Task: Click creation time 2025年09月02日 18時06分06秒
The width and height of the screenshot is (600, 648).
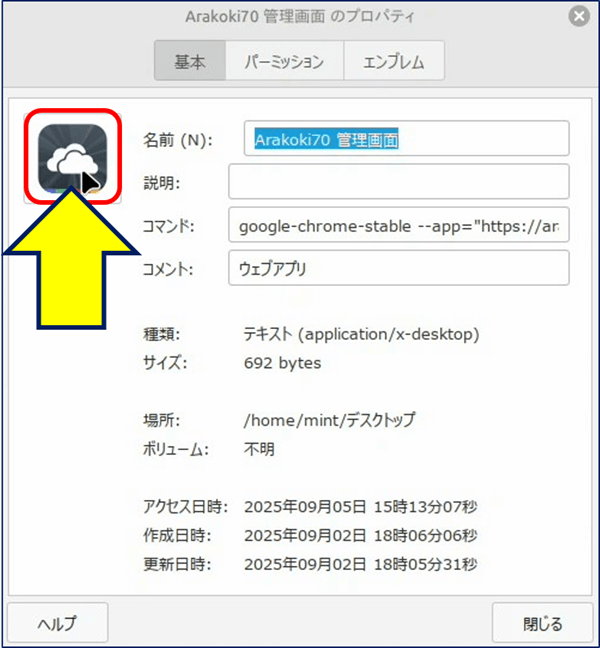Action: point(361,536)
